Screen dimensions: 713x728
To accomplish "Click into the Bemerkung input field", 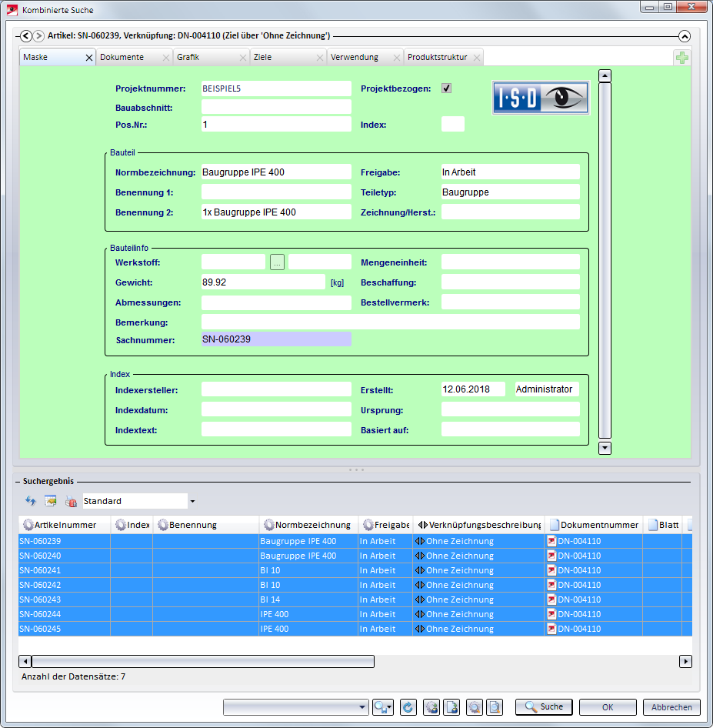I will (x=390, y=322).
